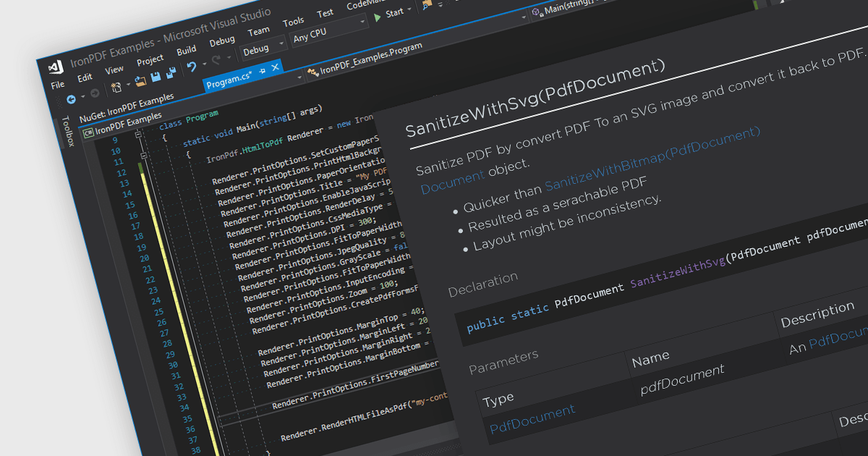The image size is (868, 456).
Task: Click the C# project icon beside IronPDF Examples
Action: (88, 132)
